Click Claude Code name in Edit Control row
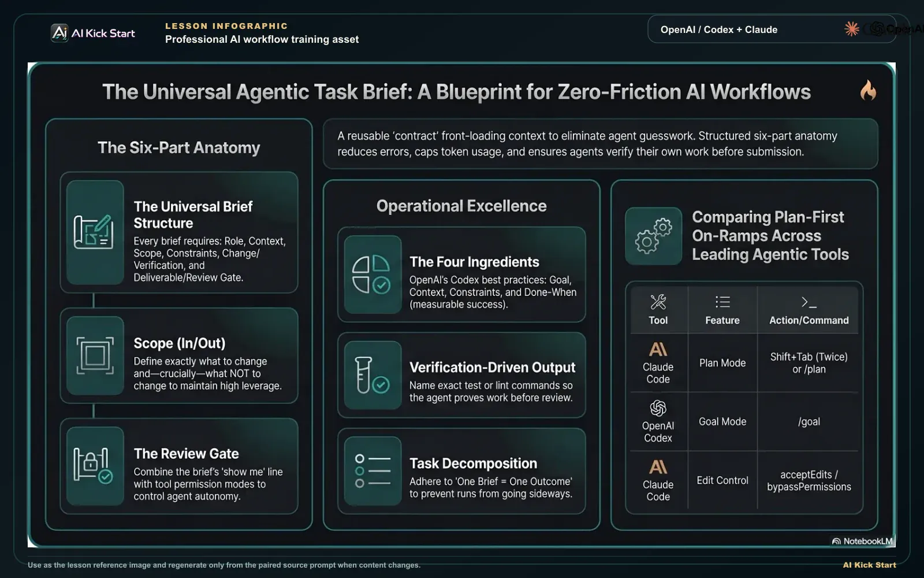 658,491
